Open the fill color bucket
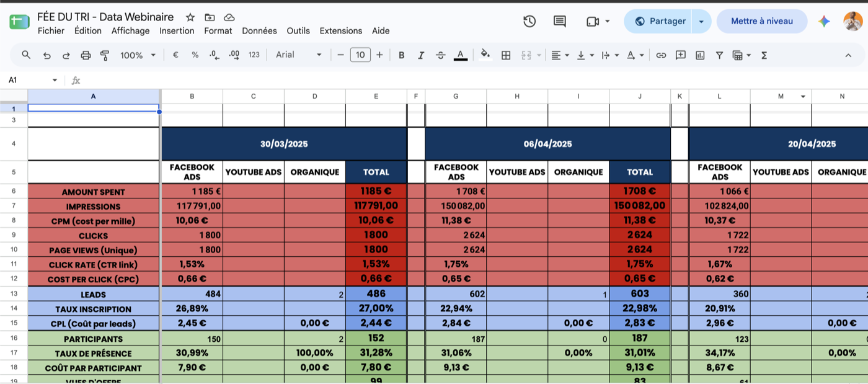This screenshot has width=868, height=384. 485,55
